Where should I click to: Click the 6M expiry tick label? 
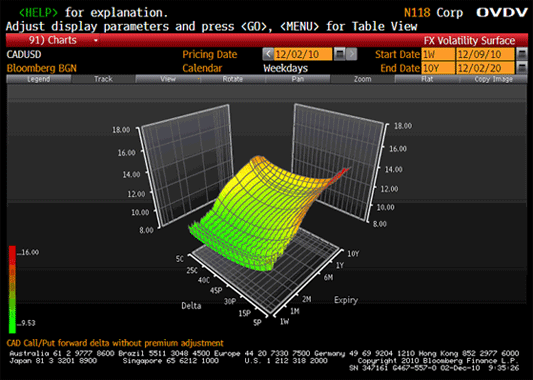coord(328,277)
